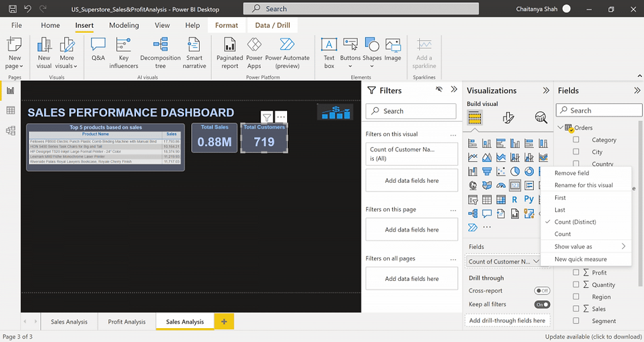
Task: Check the Profit field checkbox
Action: click(x=576, y=272)
